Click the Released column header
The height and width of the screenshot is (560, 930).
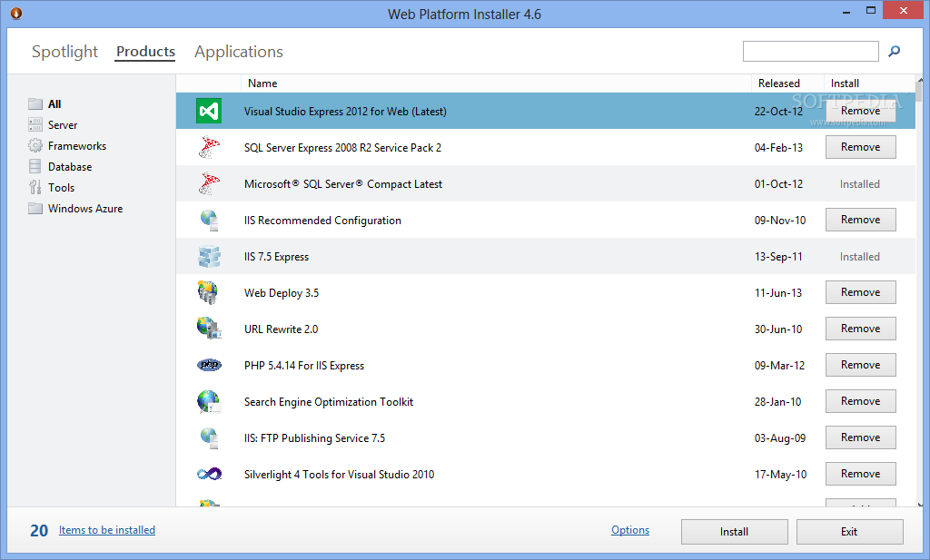pos(787,84)
